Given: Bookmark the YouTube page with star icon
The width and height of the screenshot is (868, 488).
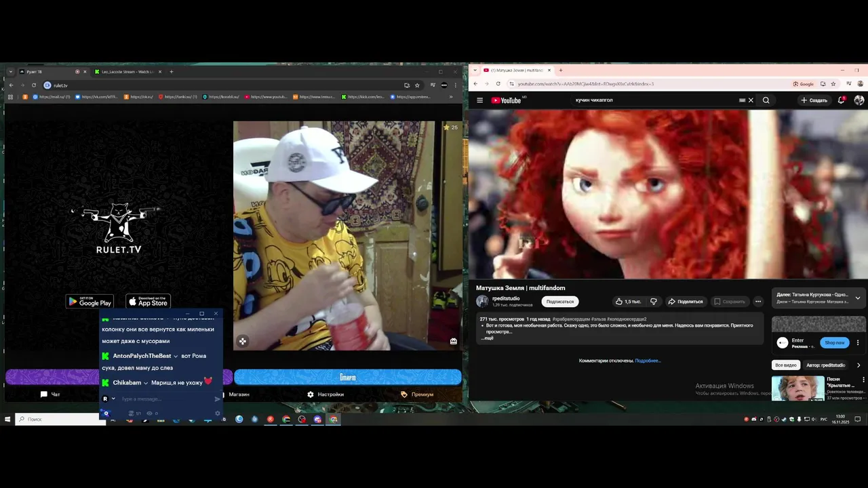Looking at the screenshot, I should coord(833,83).
